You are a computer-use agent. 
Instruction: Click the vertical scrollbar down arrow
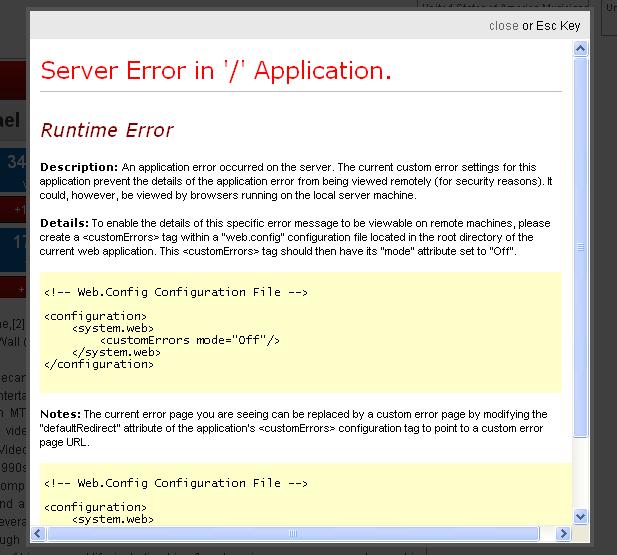[x=581, y=516]
